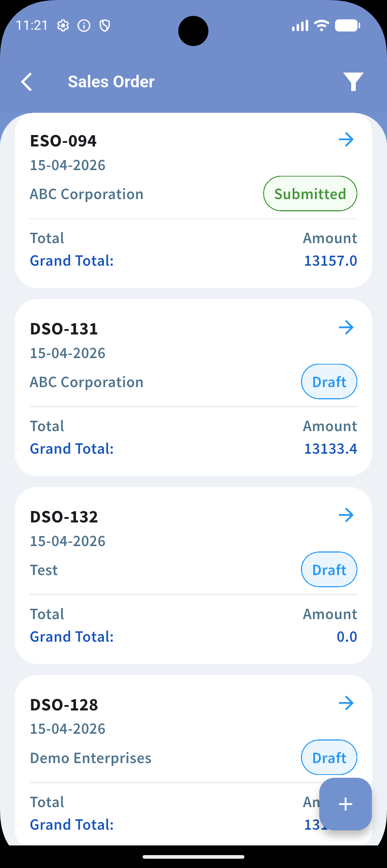Tap the plus floating add button
This screenshot has height=868, width=387.
pyautogui.click(x=345, y=804)
